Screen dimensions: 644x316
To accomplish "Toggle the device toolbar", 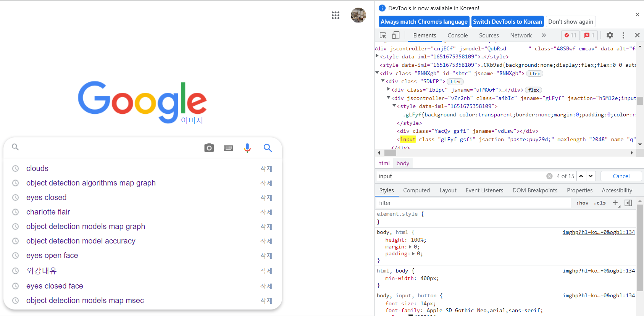I will click(396, 35).
